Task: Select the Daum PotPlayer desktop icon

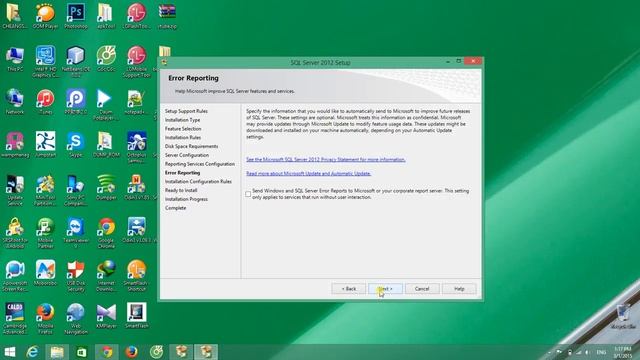Action: [x=105, y=104]
